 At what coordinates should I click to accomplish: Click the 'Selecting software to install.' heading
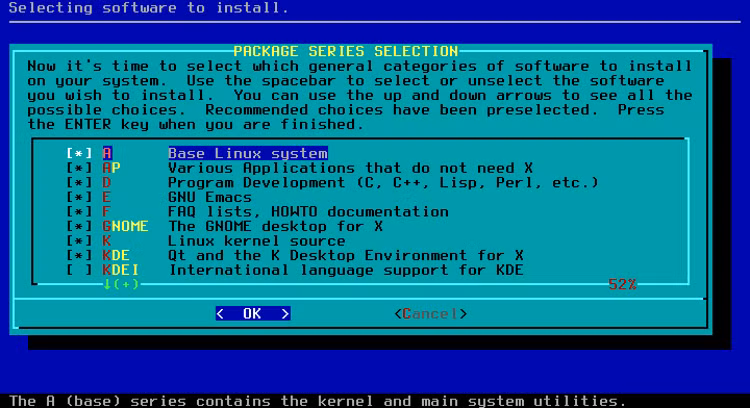[149, 8]
